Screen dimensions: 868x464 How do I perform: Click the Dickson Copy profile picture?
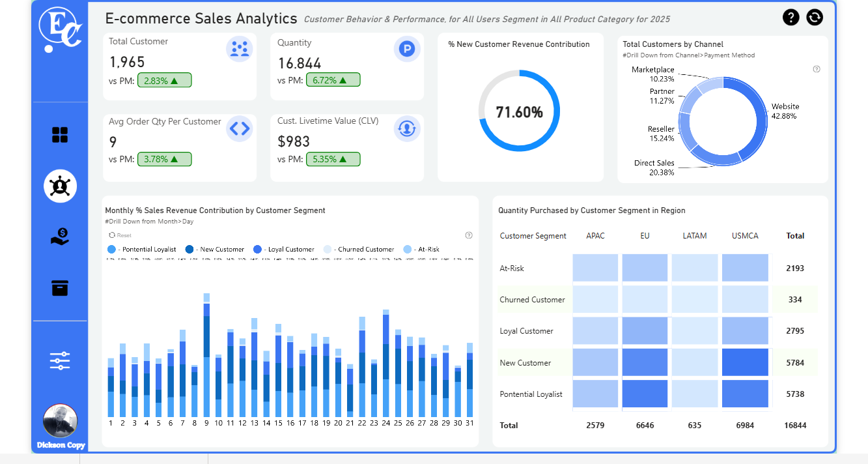click(60, 421)
